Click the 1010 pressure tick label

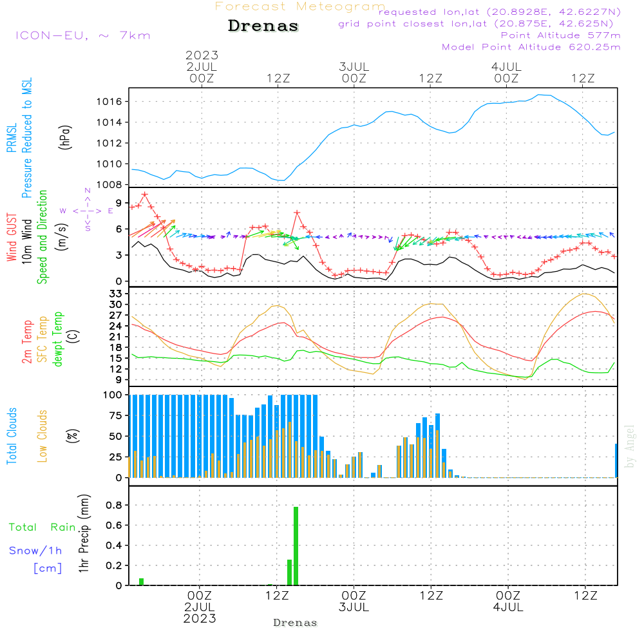(x=109, y=164)
